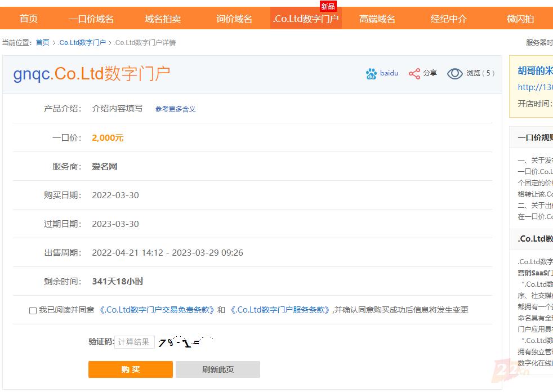Screen dimensions: 553x392
Task: Go to 经纪中介 tab
Action: 449,19
